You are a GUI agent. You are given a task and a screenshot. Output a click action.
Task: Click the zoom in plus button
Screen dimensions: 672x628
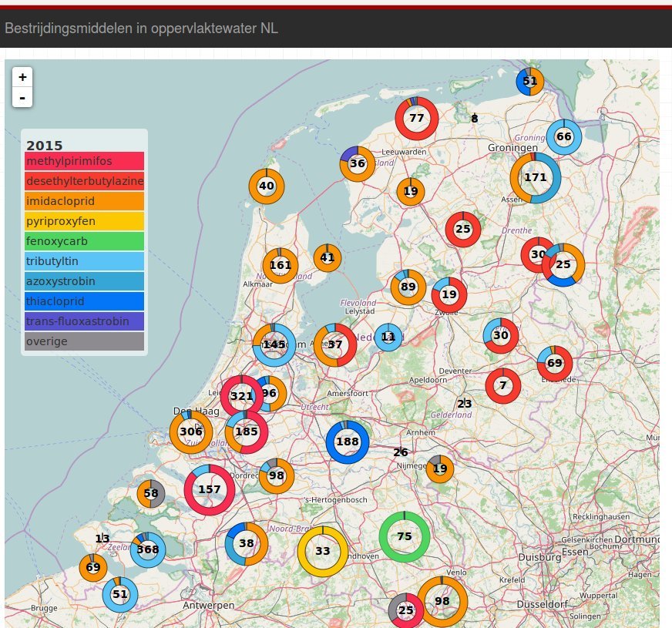click(x=22, y=77)
